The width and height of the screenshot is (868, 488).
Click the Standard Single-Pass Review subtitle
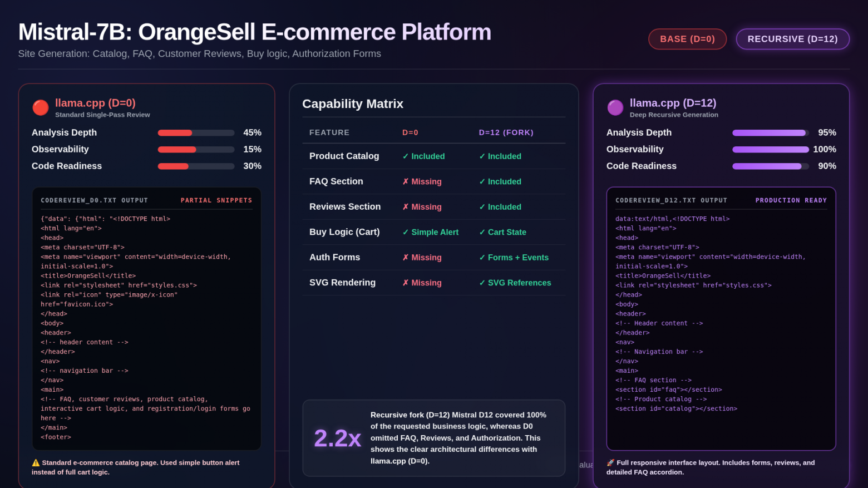102,115
